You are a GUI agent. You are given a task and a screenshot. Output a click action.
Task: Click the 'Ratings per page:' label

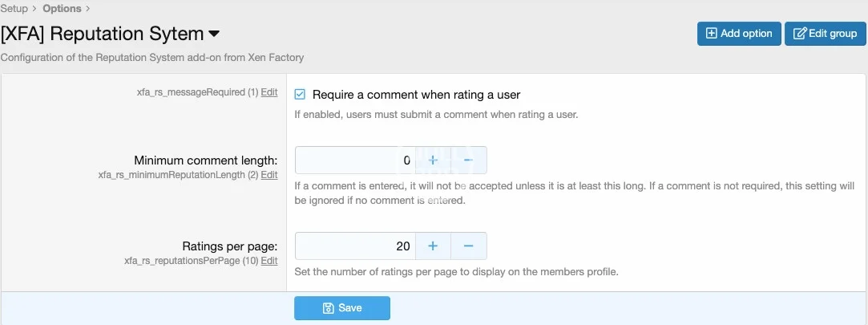(230, 246)
